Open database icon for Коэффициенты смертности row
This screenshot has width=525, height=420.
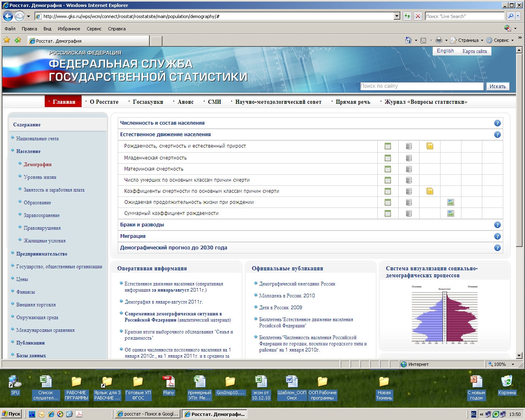click(409, 191)
